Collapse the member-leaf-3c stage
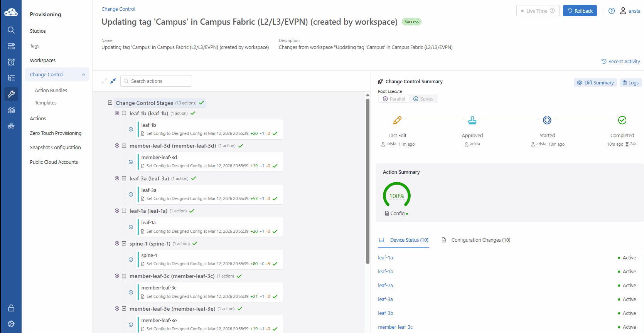644x333 pixels. (x=124, y=276)
